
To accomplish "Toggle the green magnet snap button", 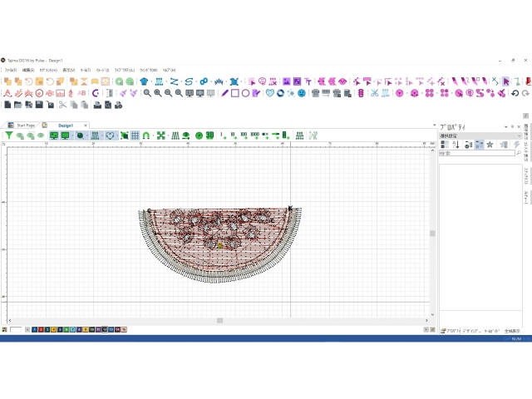I will (146, 135).
